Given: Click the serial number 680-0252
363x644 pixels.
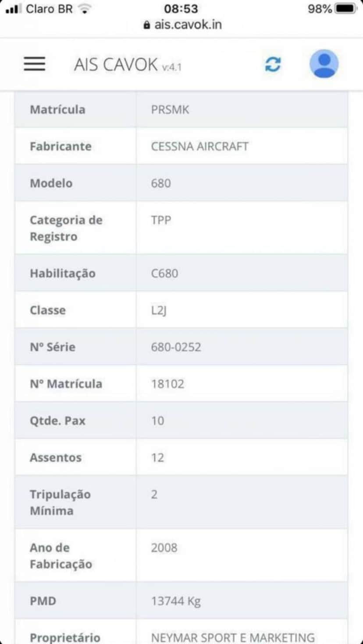Looking at the screenshot, I should (176, 347).
